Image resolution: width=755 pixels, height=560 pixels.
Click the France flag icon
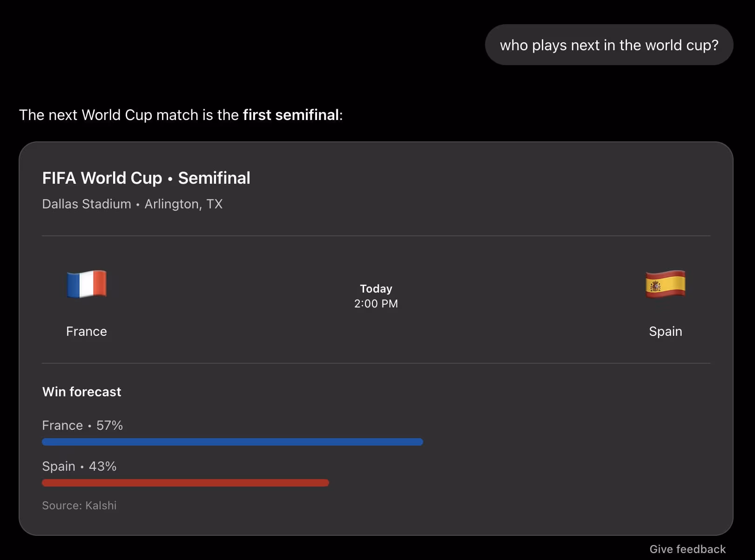[87, 284]
